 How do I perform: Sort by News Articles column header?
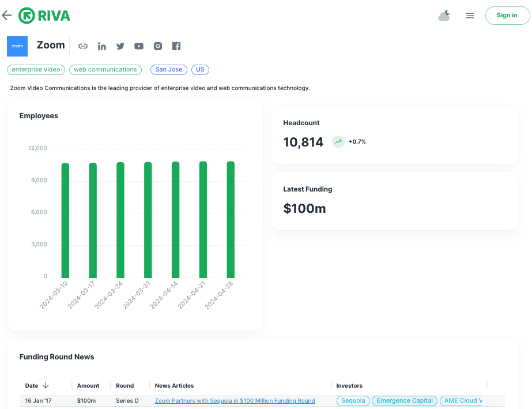coord(175,385)
